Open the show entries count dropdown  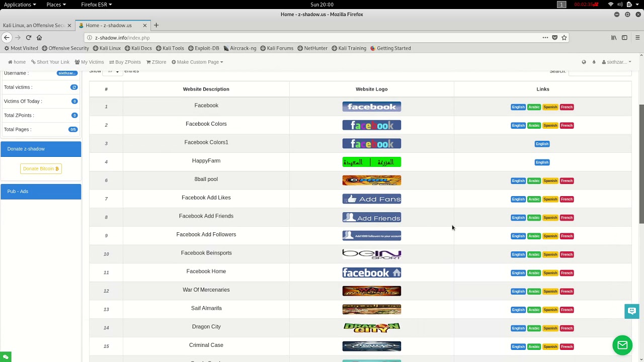coord(112,71)
